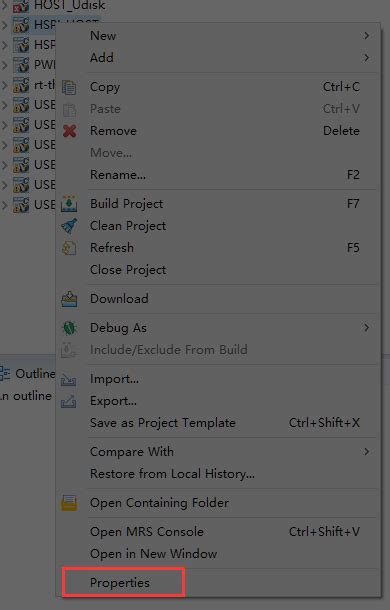This screenshot has width=390, height=610.
Task: Expand the Add submenu arrow
Action: pyautogui.click(x=366, y=58)
